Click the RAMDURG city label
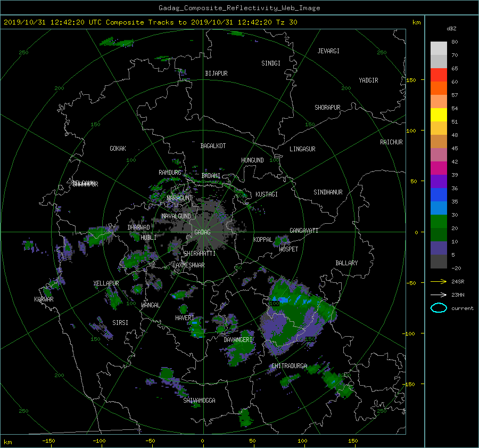This screenshot has height=448, width=479. [x=170, y=173]
